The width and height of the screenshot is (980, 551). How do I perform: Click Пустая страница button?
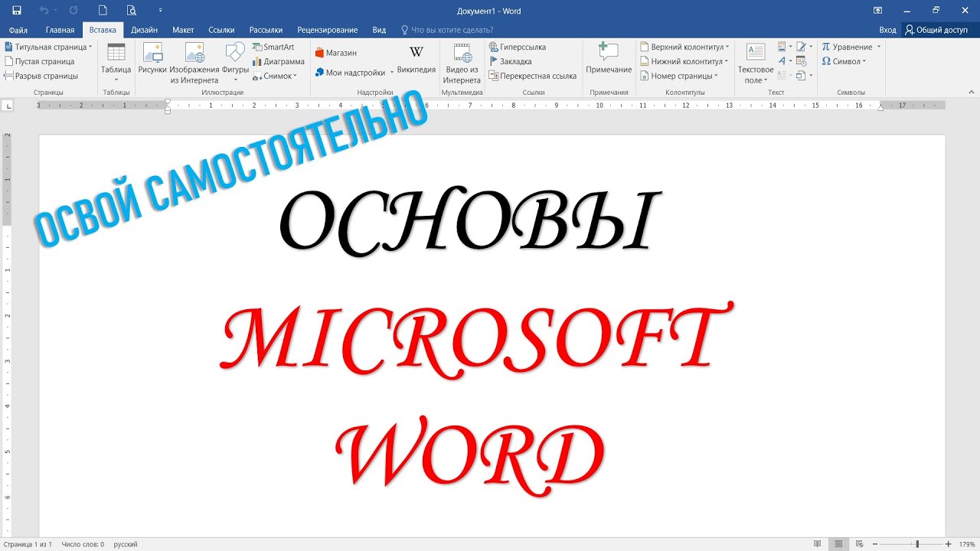click(x=39, y=61)
